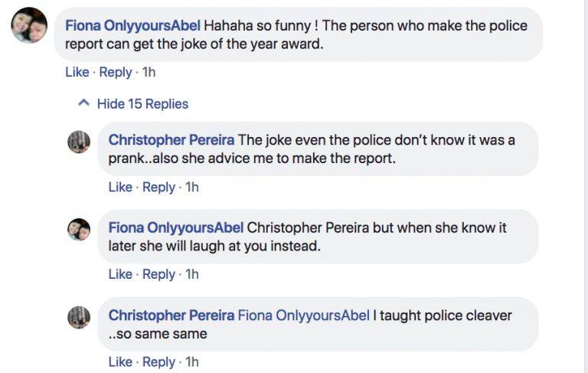This screenshot has height=373, width=588.
Task: Reply to the 'advice me to make the report' comment
Action: point(159,187)
